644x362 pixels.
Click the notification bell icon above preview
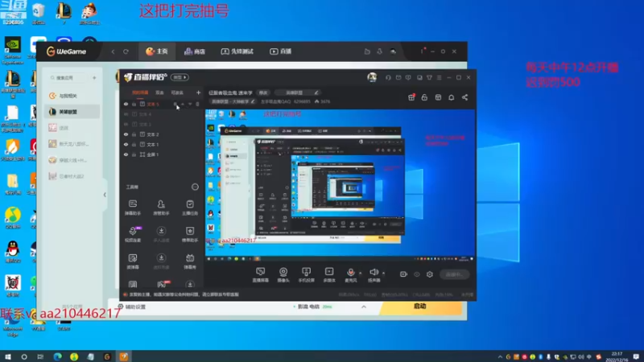tap(452, 97)
